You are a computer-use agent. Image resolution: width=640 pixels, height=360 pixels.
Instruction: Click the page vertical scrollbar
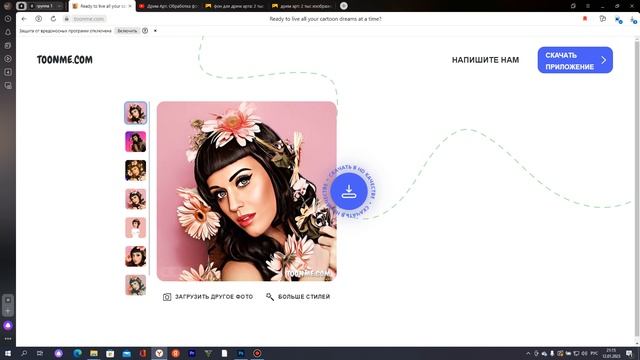tap(637, 188)
